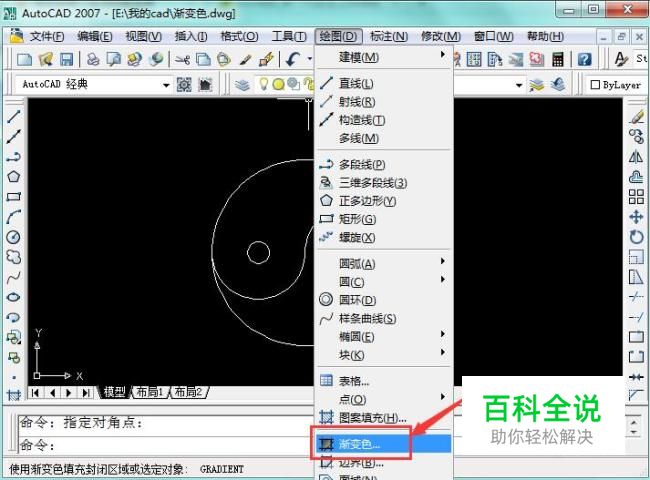Expand the 块(K) submenu
The image size is (650, 480).
point(383,355)
